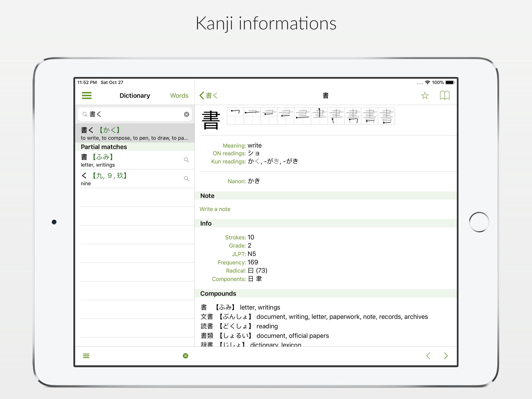The height and width of the screenshot is (399, 532).
Task: Open bottom-left list menu icon
Action: [86, 356]
